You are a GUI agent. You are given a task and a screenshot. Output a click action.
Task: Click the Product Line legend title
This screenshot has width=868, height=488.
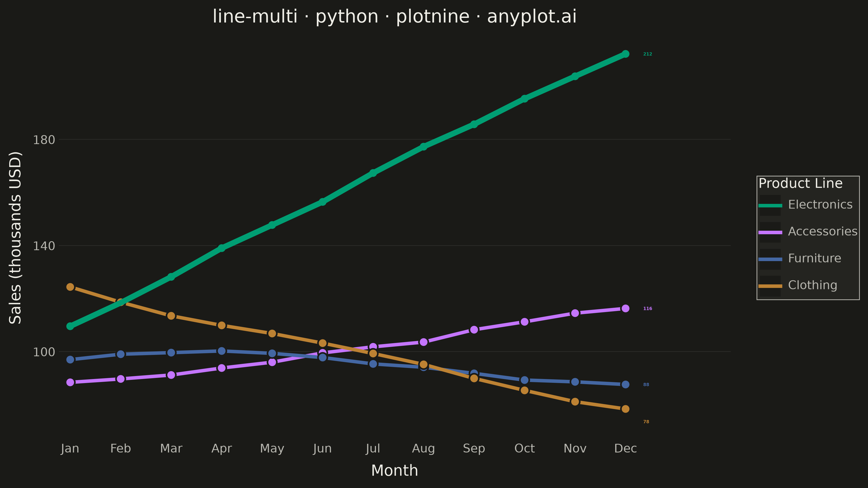click(x=800, y=184)
